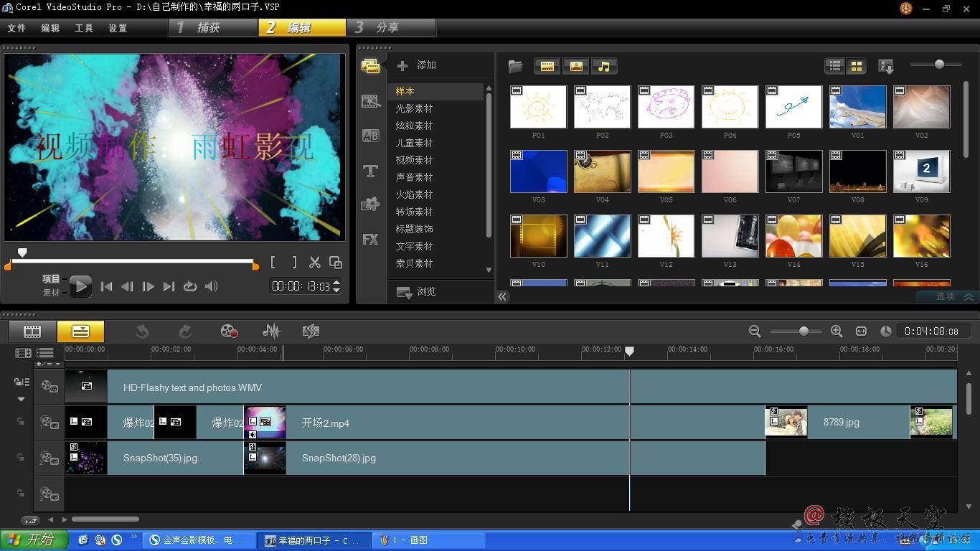Collapse the library folder list chevron
The width and height of the screenshot is (980, 551).
pos(502,296)
